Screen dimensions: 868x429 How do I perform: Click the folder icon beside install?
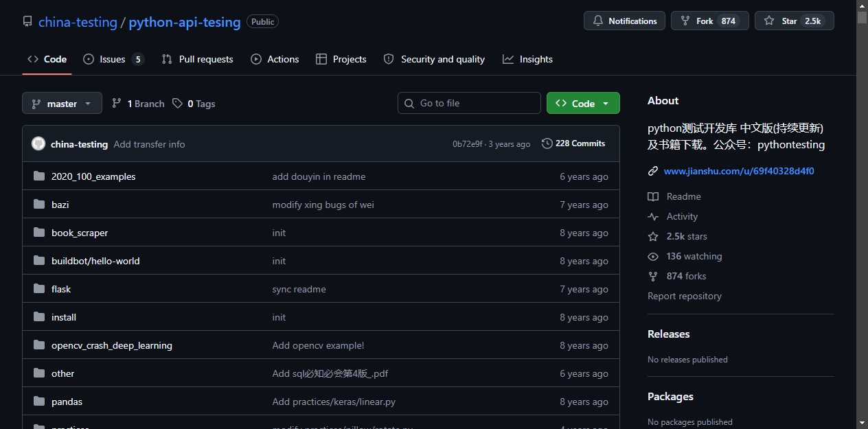[39, 317]
